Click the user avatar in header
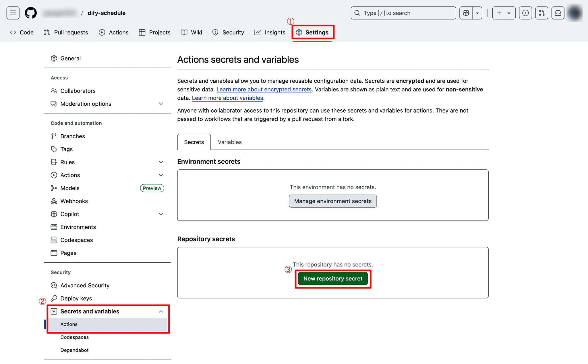The height and width of the screenshot is (364, 588). tap(575, 13)
